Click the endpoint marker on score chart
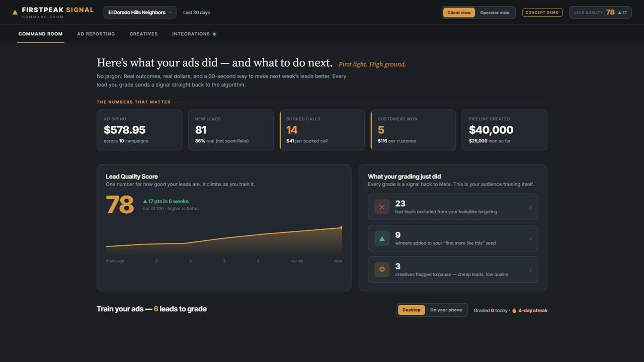Screen dimensions: 644x362 342,228
